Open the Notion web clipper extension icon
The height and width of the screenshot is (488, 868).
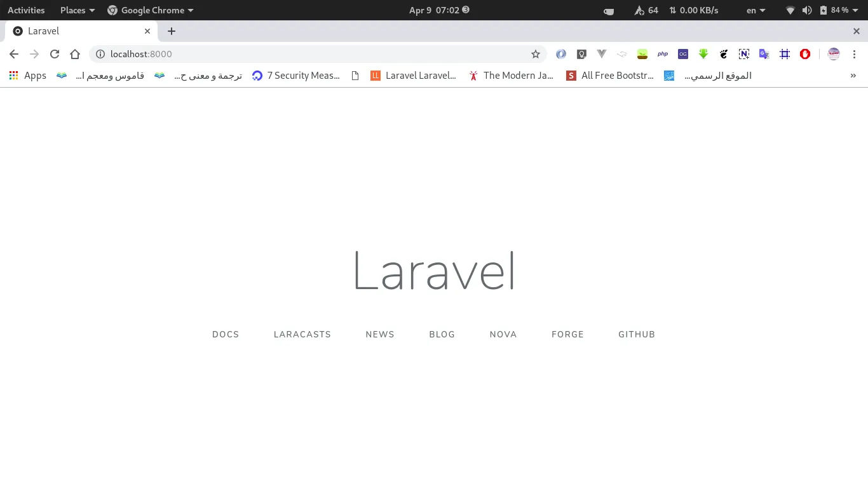tap(744, 54)
